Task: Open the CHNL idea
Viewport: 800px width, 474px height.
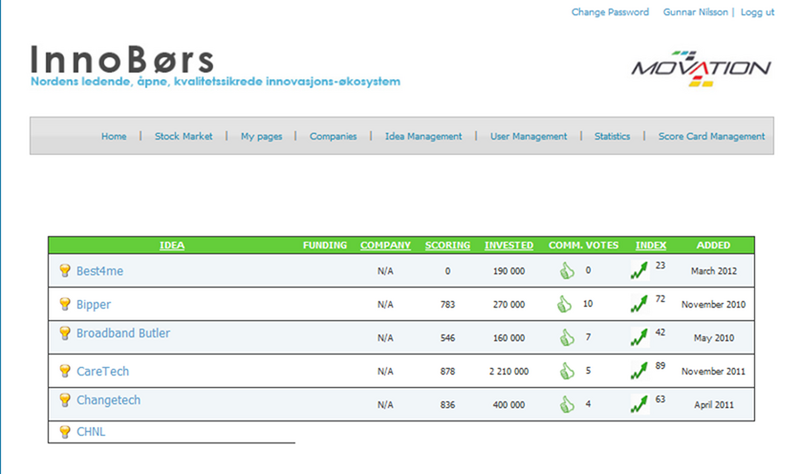Action: tap(91, 432)
